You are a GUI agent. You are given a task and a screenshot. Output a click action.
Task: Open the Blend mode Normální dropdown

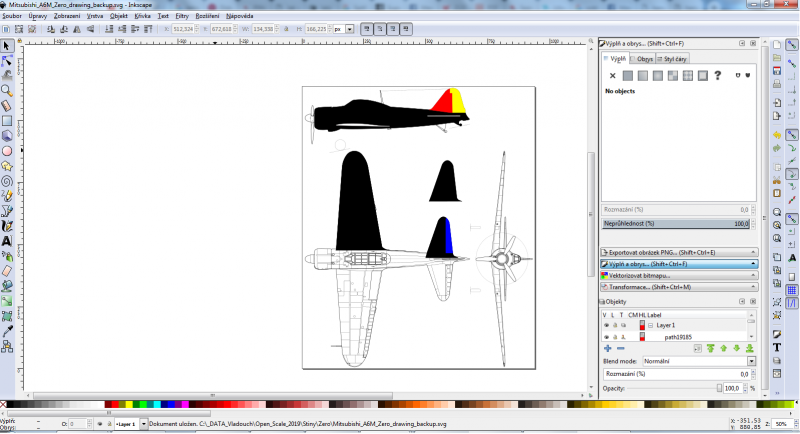click(x=699, y=361)
